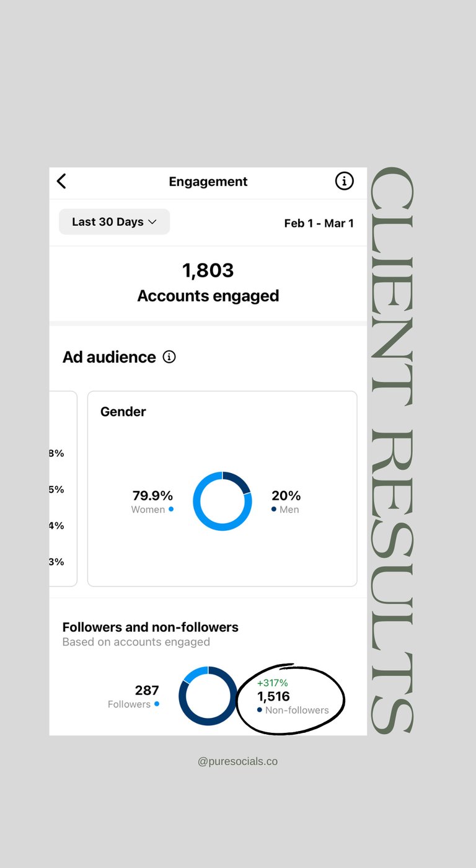Screen dimensions: 476x868
Task: Click the @puresocials.co handle
Action: [237, 761]
